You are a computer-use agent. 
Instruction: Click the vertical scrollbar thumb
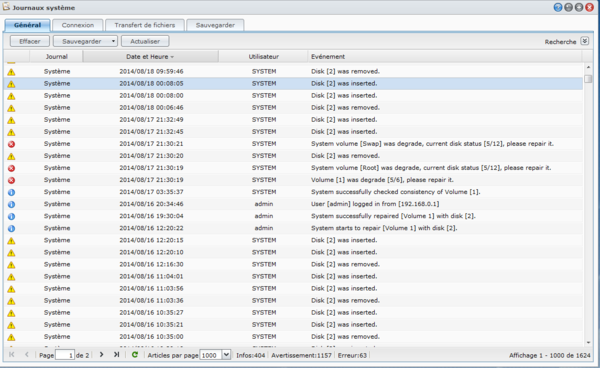[588, 79]
